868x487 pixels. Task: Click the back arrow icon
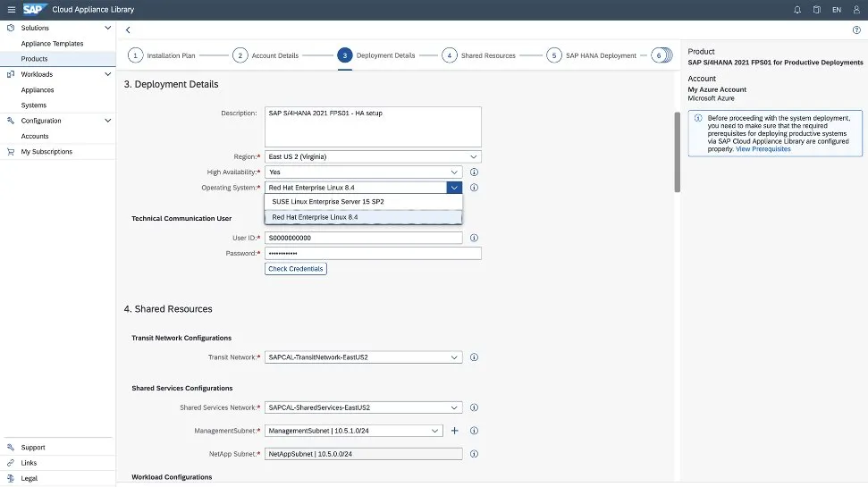click(128, 29)
